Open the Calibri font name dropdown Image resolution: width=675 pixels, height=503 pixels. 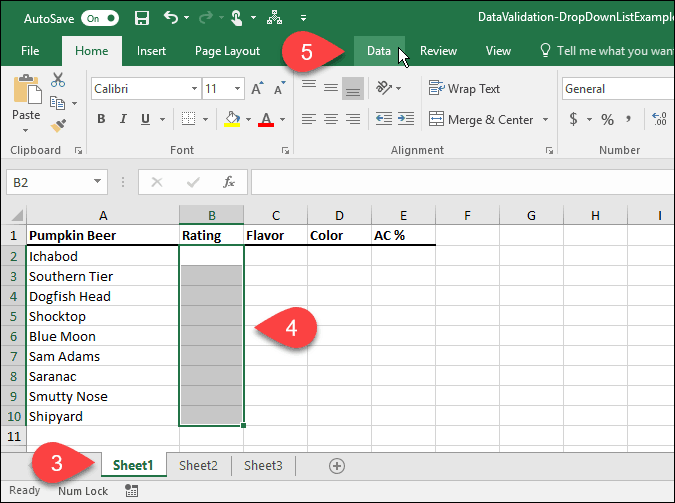[x=195, y=89]
